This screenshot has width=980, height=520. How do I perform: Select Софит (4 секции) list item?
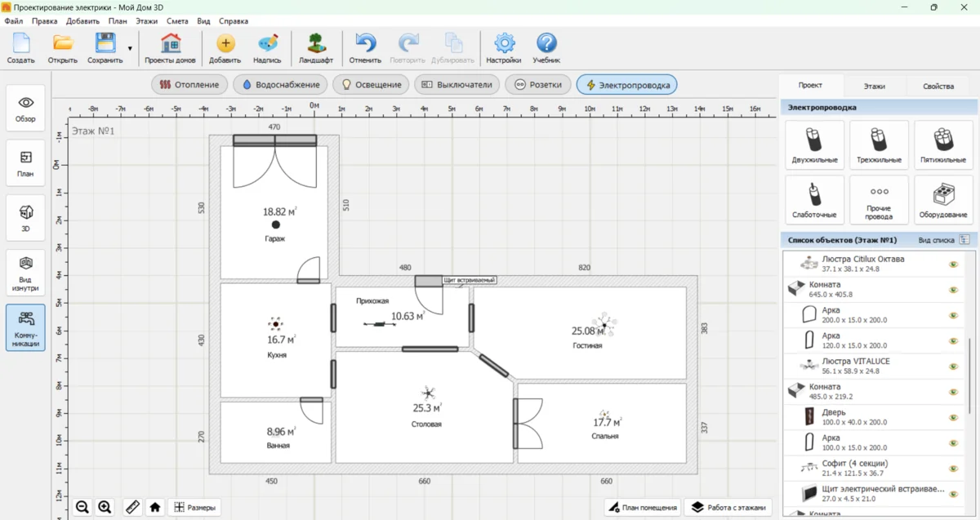point(872,468)
